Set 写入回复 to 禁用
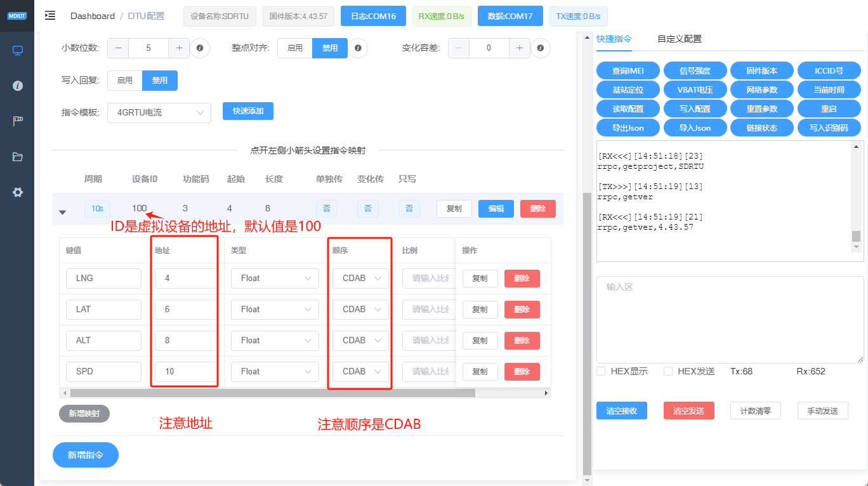Image resolution: width=868 pixels, height=486 pixels. [x=160, y=81]
